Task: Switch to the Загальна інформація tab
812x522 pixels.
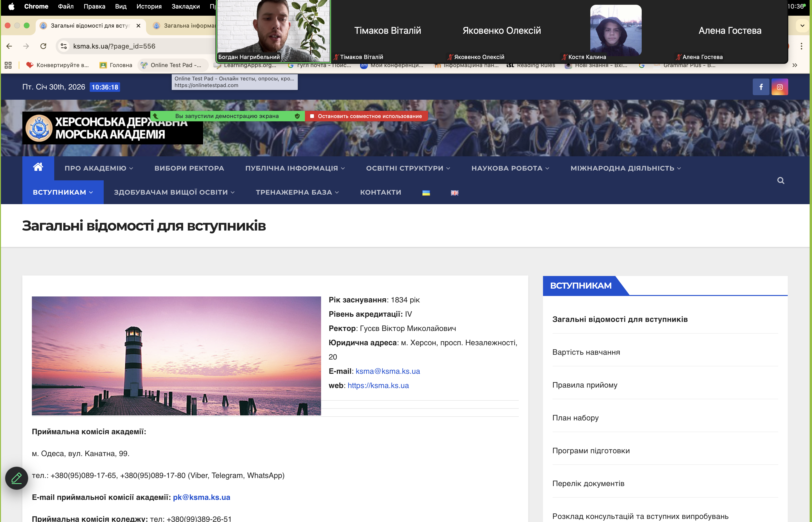Action: point(185,26)
